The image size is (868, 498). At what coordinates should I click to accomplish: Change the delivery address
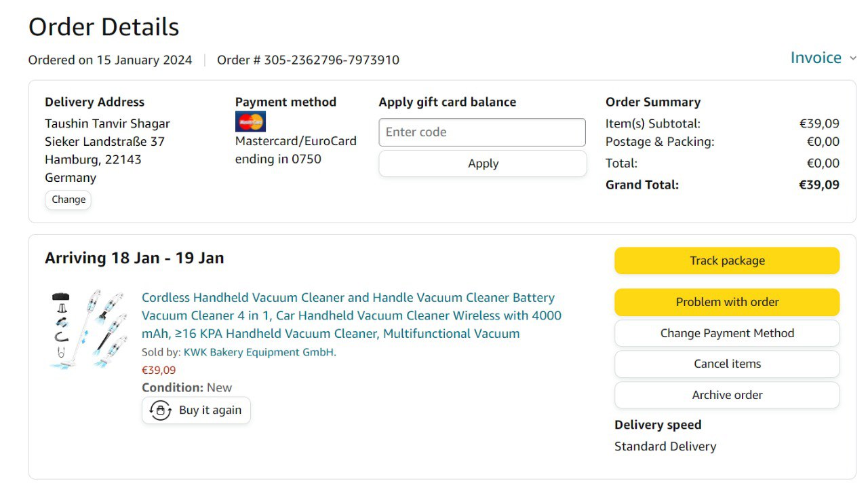pos(68,199)
